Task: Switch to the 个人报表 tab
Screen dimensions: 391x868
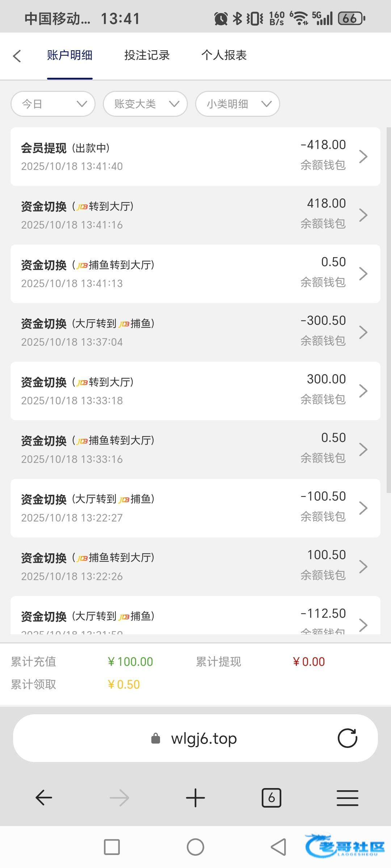Action: coord(224,55)
